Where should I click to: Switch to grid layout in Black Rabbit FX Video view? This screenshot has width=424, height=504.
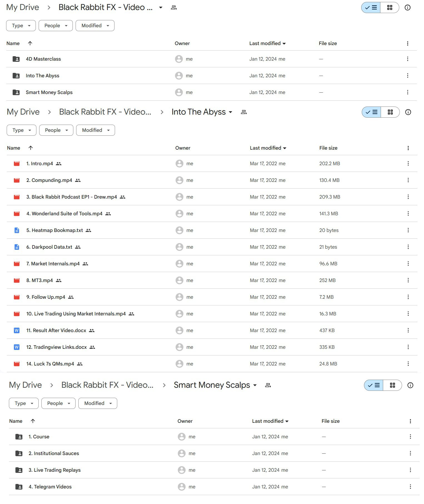point(390,8)
